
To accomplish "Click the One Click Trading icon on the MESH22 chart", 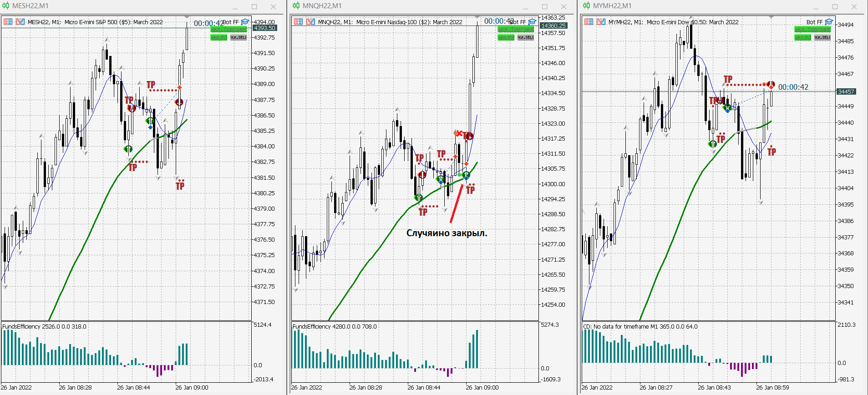I will pos(20,22).
